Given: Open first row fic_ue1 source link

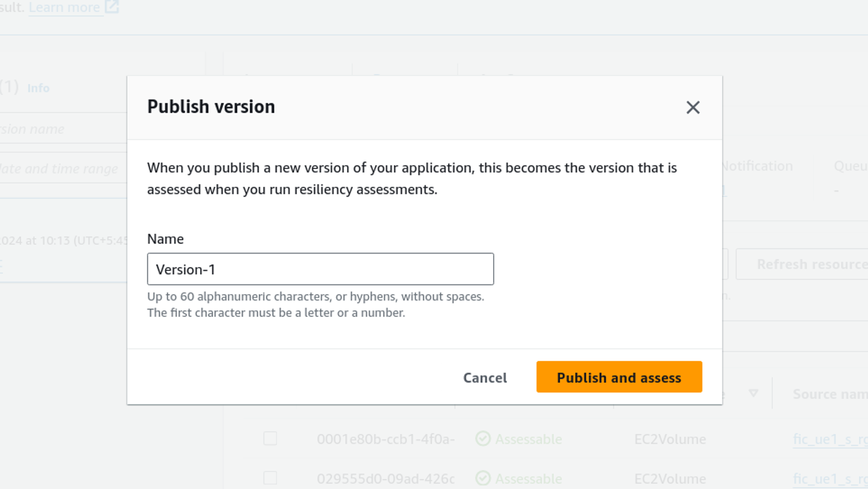Looking at the screenshot, I should (830, 439).
